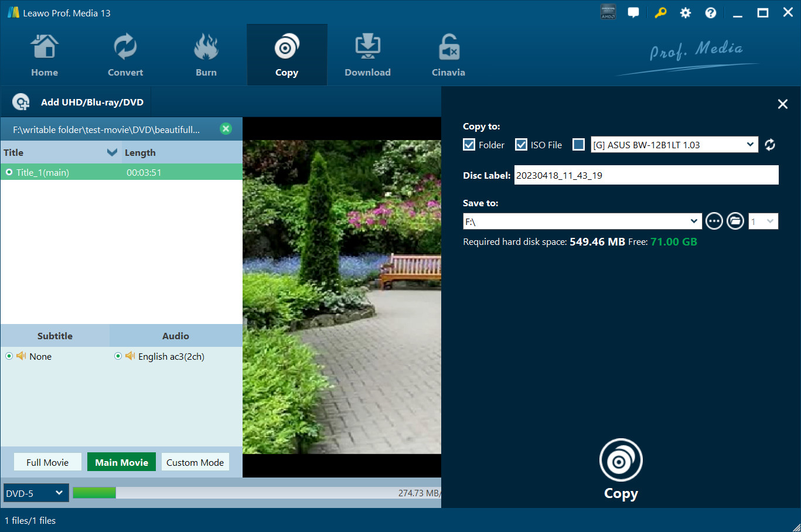Uncheck the Folder checkbox
Image resolution: width=801 pixels, height=532 pixels.
469,145
